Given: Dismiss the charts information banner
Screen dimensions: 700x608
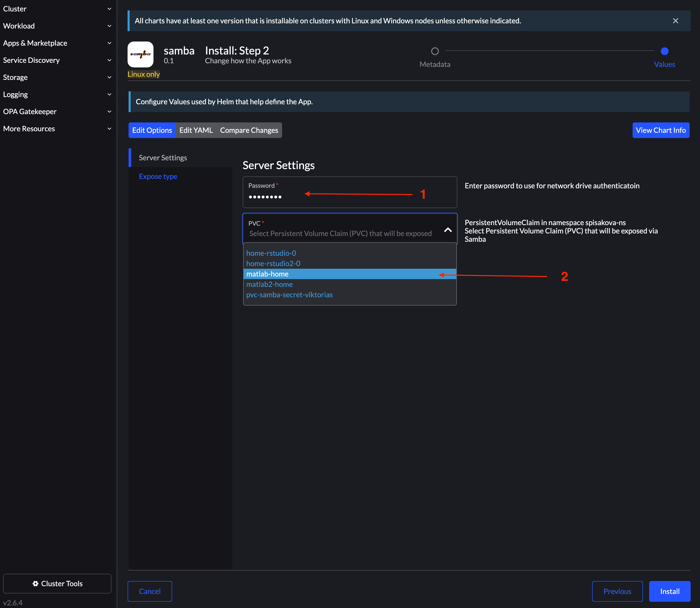Looking at the screenshot, I should [675, 21].
